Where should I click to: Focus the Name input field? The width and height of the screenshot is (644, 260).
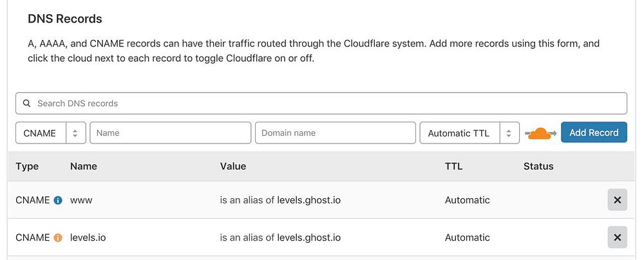point(170,133)
